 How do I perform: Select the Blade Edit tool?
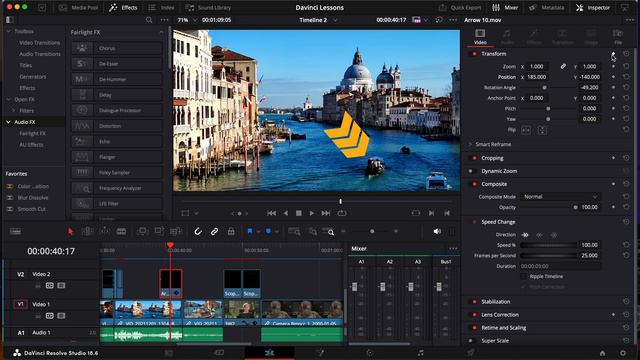point(121,231)
